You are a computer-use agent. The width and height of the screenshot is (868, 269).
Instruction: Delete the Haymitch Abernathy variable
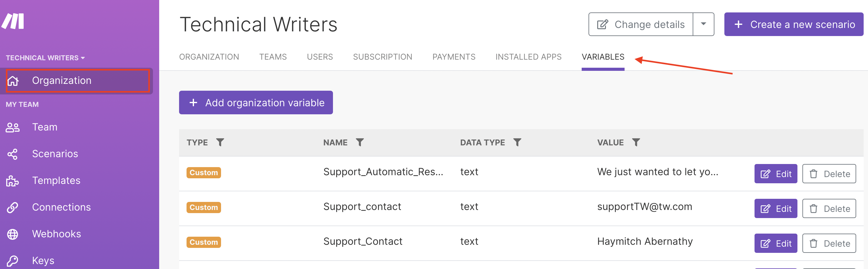(x=829, y=243)
